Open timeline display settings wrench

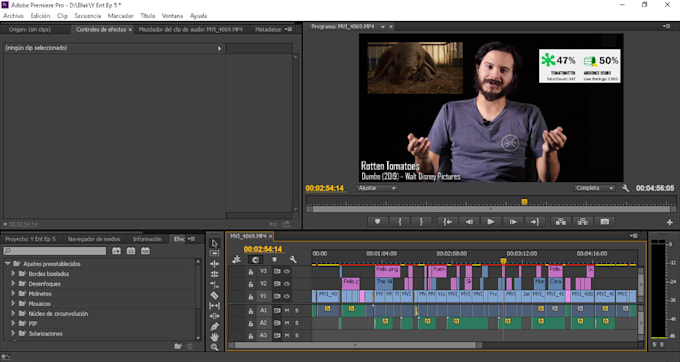tap(293, 259)
